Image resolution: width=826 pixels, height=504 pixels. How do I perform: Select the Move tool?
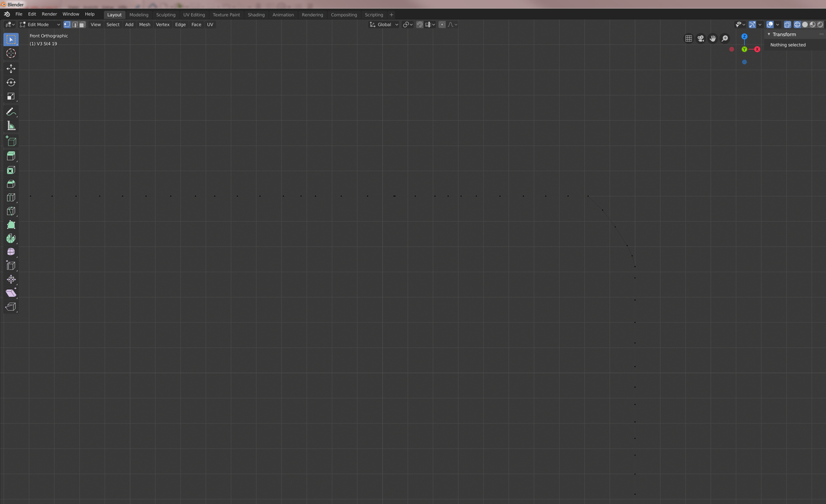point(11,68)
